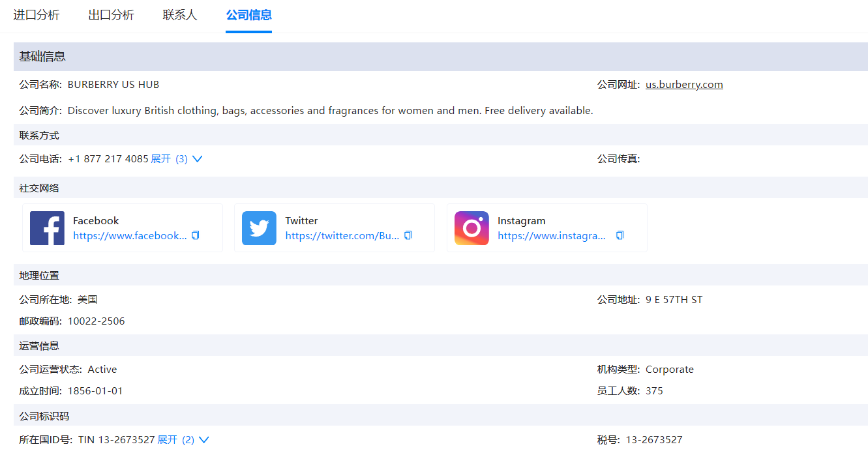Click the Twitter profile URL link

pyautogui.click(x=342, y=235)
